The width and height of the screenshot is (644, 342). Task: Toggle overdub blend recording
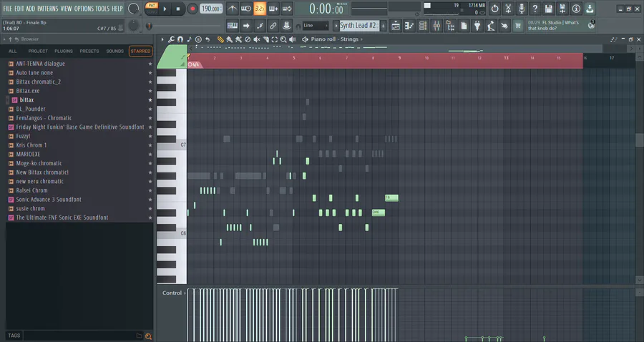(x=273, y=8)
